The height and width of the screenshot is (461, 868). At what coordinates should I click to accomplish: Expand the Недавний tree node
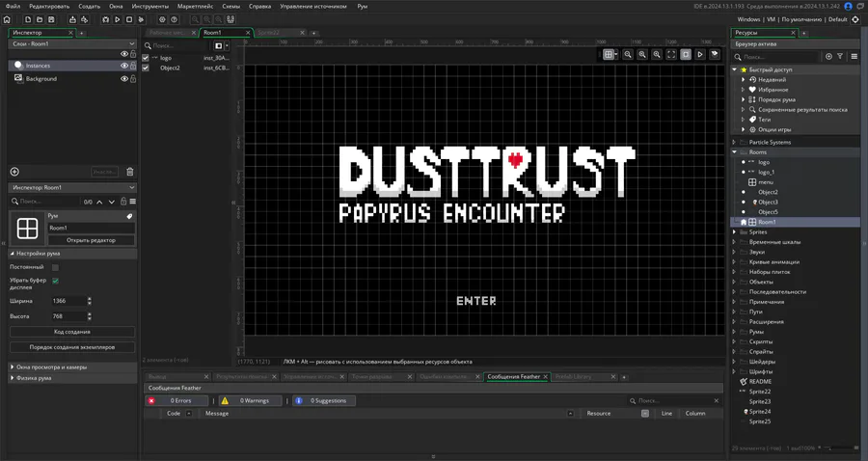click(743, 80)
